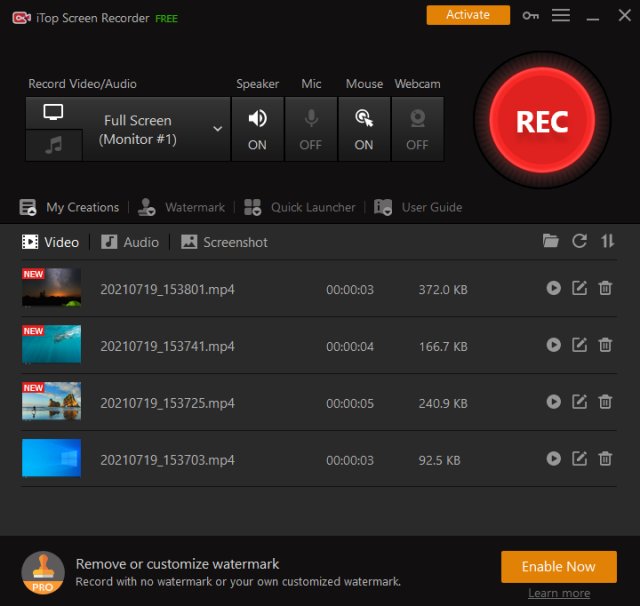Select the monitor screen recording mode icon

53,112
